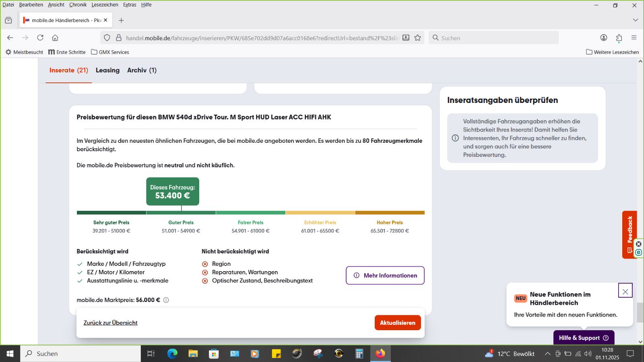Open the Feedback side tab
The width and height of the screenshot is (644, 362).
point(630,234)
